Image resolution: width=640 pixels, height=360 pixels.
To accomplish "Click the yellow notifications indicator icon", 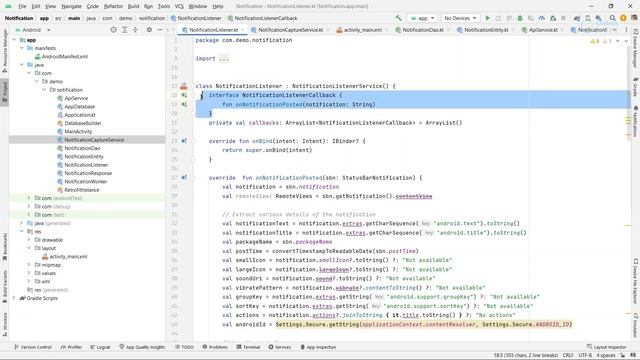I will (623, 18).
